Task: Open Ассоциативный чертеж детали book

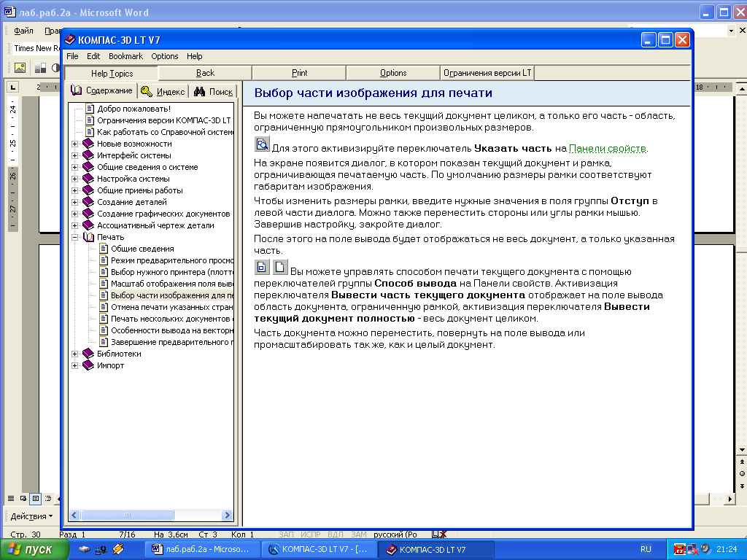Action: tap(155, 225)
